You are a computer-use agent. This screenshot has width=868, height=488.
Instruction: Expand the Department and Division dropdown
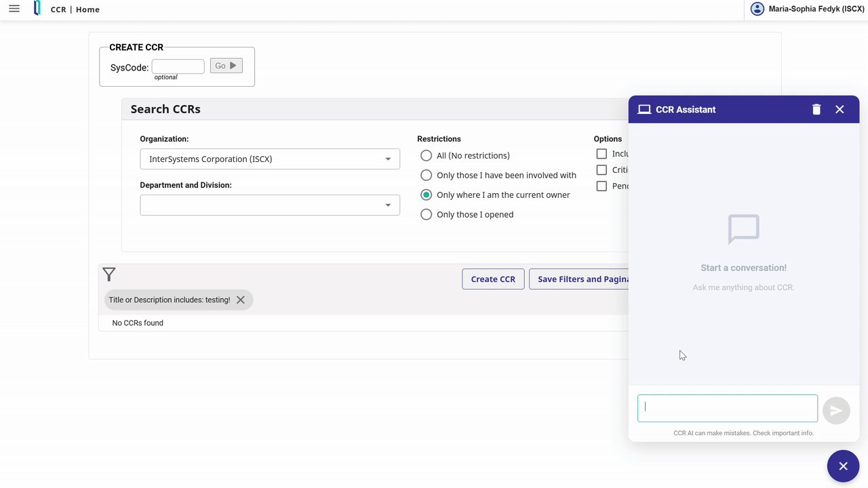tap(270, 205)
